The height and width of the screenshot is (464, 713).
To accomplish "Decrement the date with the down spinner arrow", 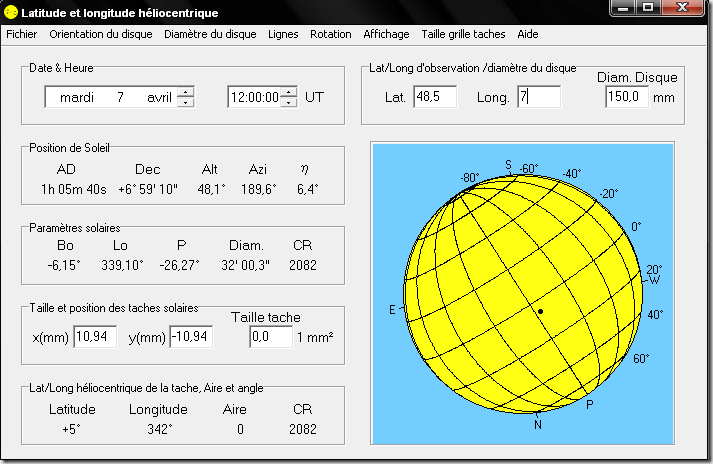I will click(x=185, y=102).
